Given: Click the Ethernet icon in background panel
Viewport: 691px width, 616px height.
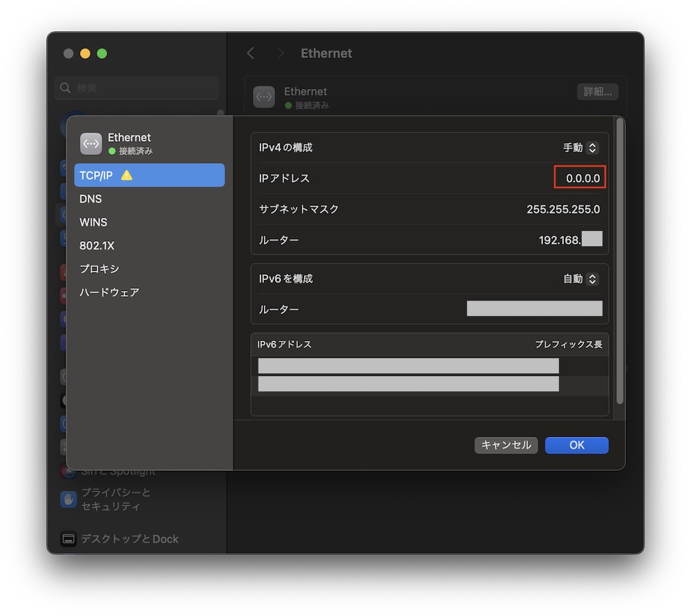Looking at the screenshot, I should (x=264, y=97).
